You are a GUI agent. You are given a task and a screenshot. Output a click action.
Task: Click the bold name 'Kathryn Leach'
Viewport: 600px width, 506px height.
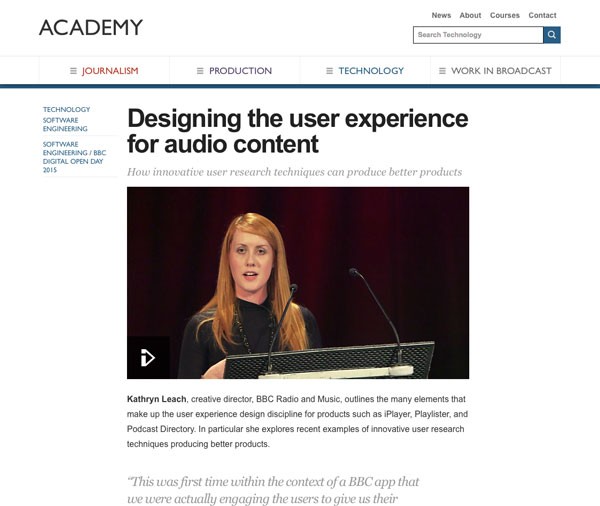point(157,399)
